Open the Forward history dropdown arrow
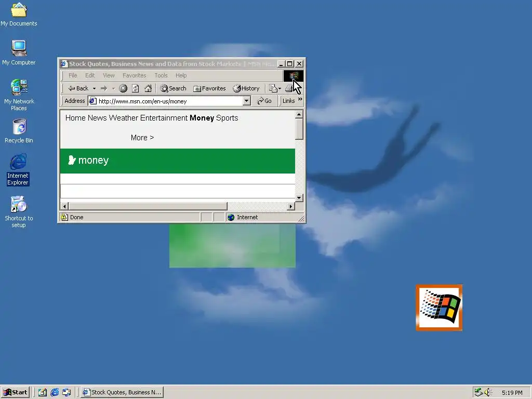 (x=113, y=88)
